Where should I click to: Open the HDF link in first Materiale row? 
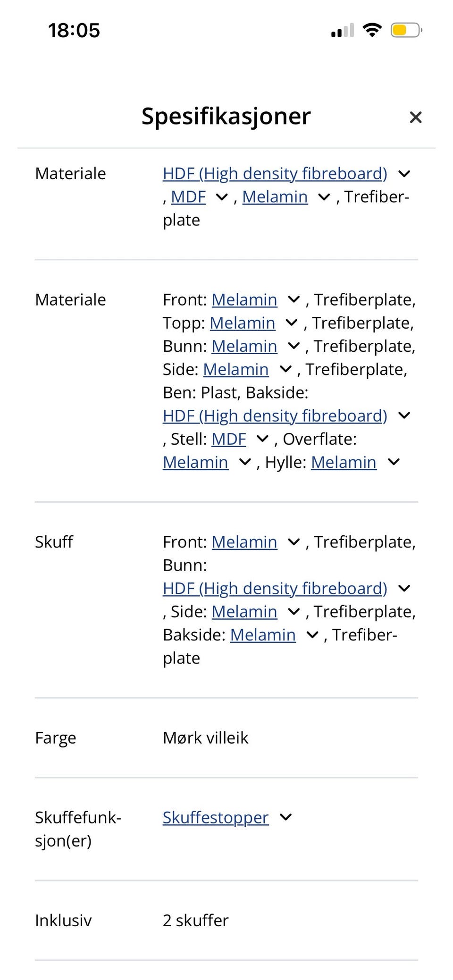275,174
